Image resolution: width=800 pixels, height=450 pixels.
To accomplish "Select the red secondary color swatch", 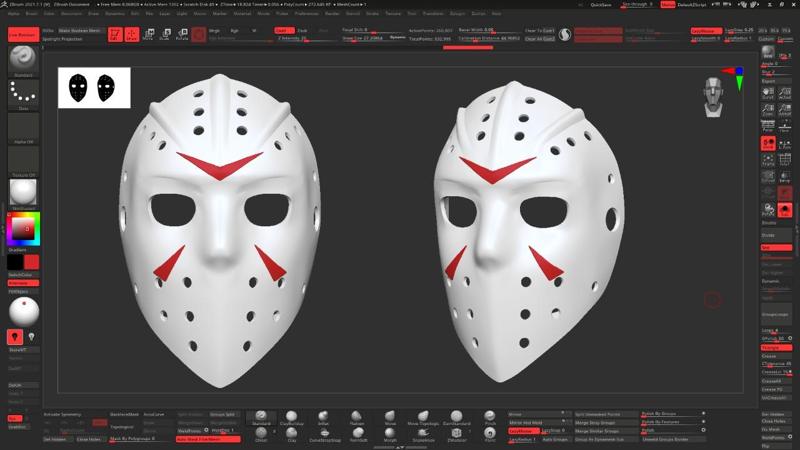I will (32, 262).
